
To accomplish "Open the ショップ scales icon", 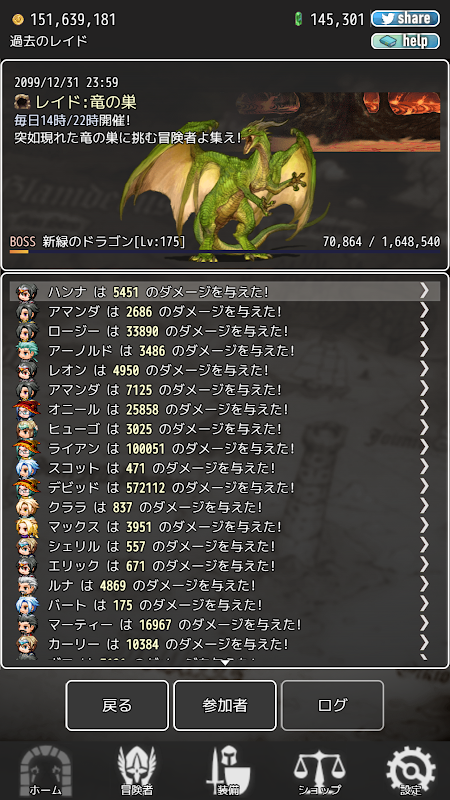I will (319, 769).
